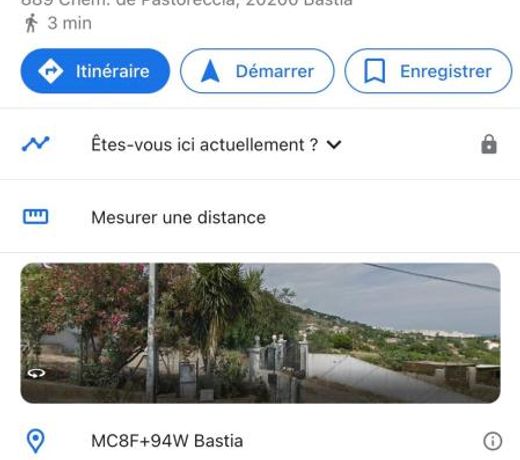Expand the 'Êtes-vous ici actuellement ?' chevron
This screenshot has width=520, height=460.
334,145
